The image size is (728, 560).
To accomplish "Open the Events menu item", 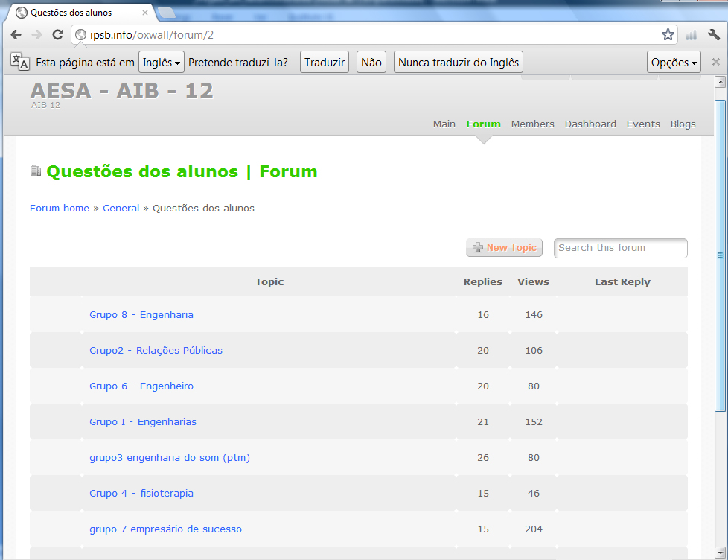I will (643, 124).
